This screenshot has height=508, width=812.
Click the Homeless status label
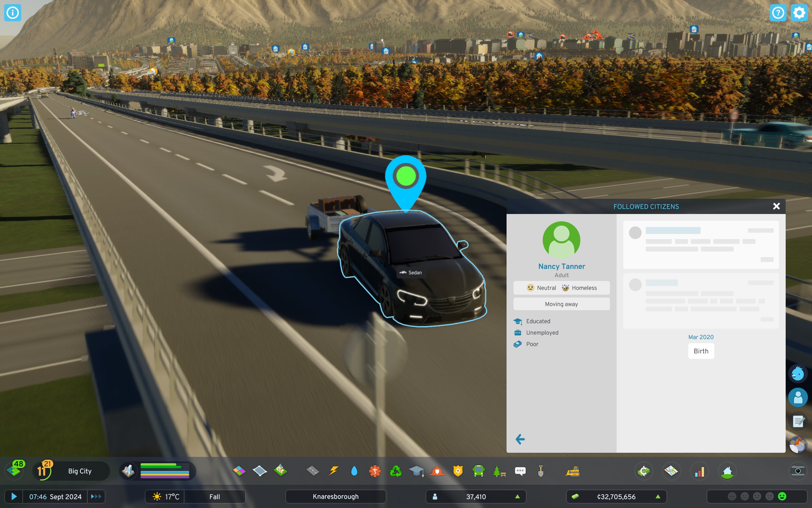(580, 288)
